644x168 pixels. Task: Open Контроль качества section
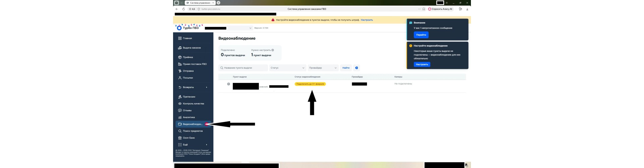(193, 103)
